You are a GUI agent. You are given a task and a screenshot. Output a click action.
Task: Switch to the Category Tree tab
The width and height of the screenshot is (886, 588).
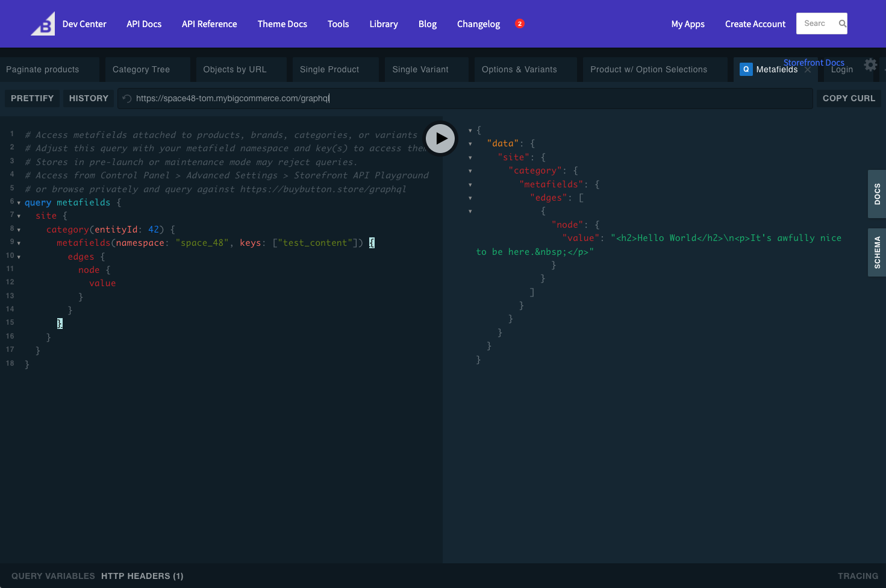148,69
